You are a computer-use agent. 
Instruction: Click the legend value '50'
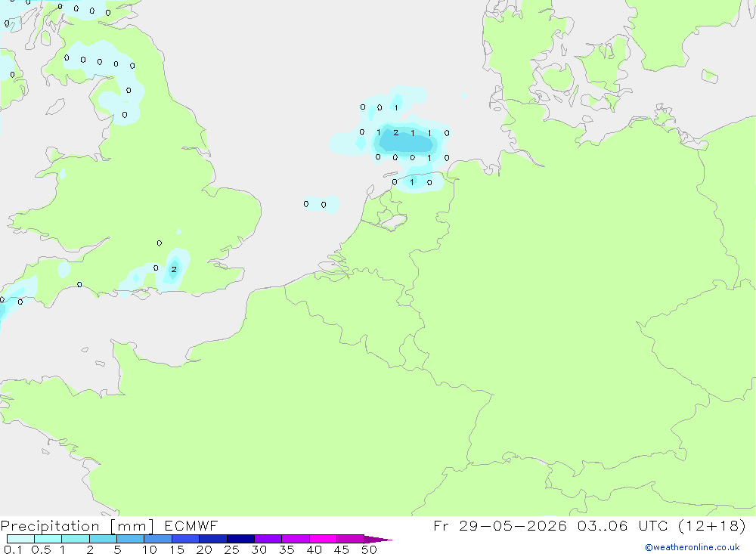point(370,549)
